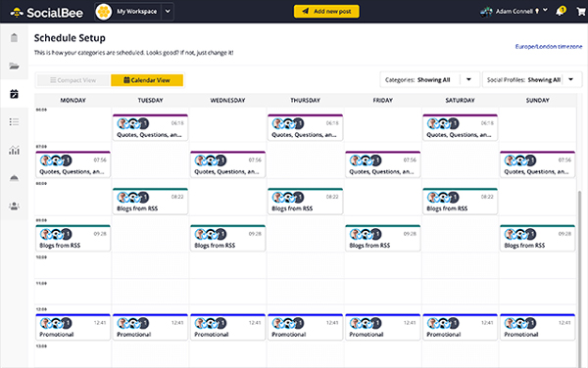The height and width of the screenshot is (368, 588).
Task: Click the WEDNESDAY column header
Action: point(227,101)
